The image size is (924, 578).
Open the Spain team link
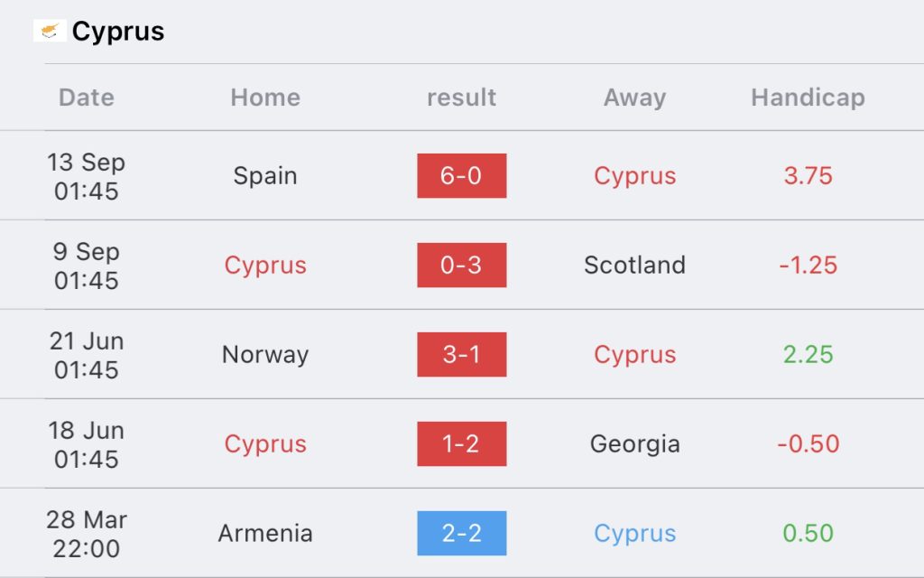[265, 176]
